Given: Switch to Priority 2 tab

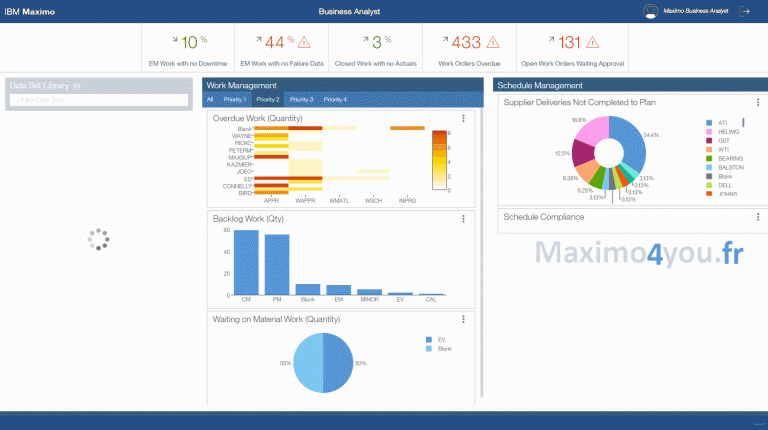Looking at the screenshot, I should (x=268, y=99).
